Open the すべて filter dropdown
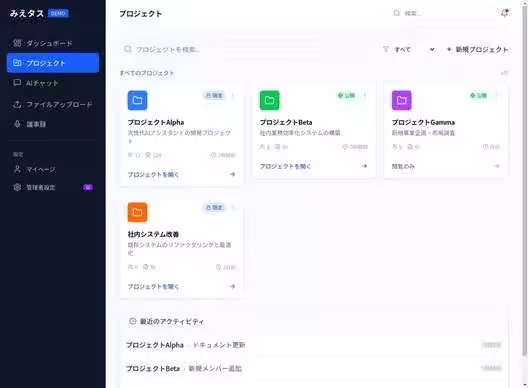The width and height of the screenshot is (528, 388). coord(415,50)
